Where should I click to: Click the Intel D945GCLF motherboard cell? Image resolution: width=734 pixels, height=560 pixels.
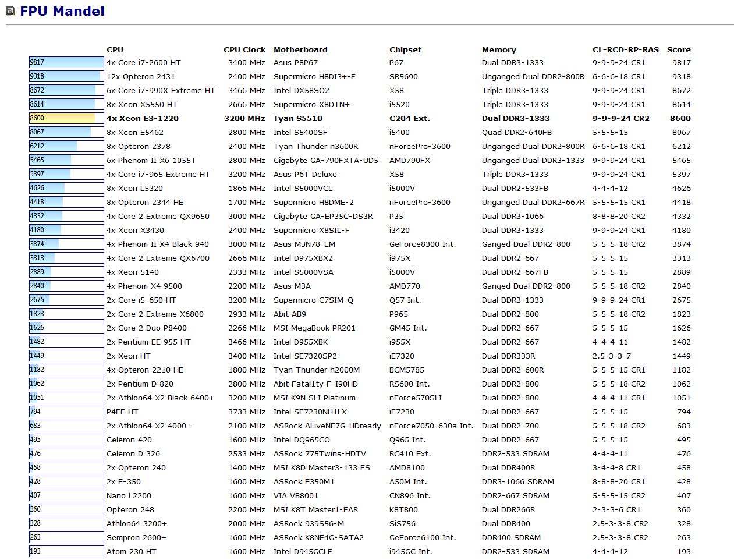point(303,552)
